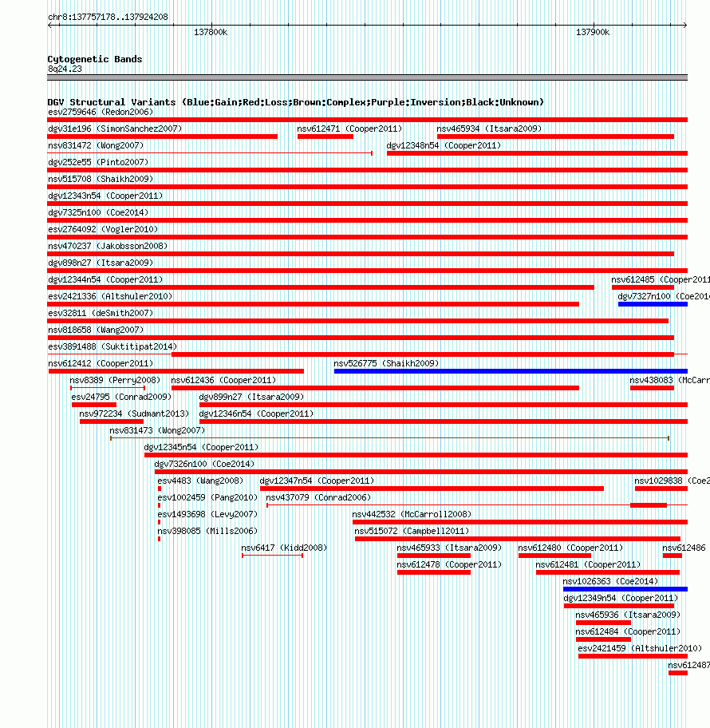The height and width of the screenshot is (728, 710).
Task: Select nsv612478 (Cooper2011) variant
Action: pyautogui.click(x=449, y=564)
